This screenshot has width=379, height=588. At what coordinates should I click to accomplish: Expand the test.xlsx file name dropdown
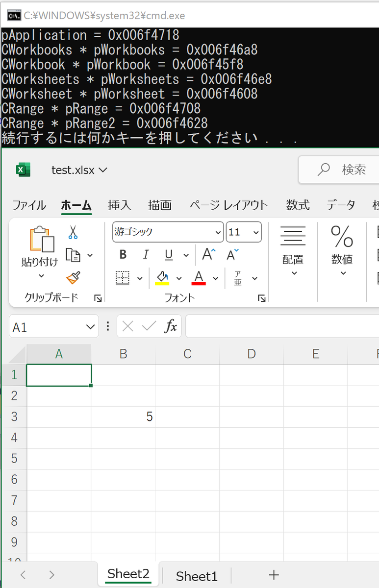click(x=102, y=170)
